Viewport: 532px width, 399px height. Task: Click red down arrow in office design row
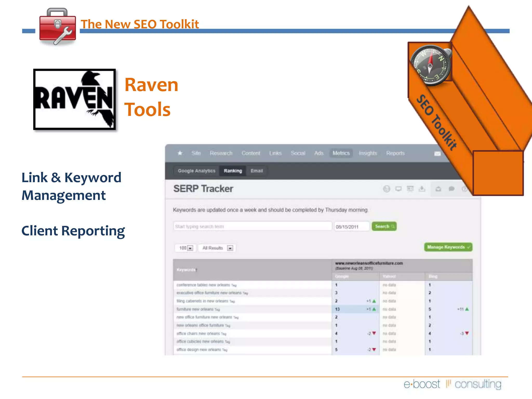click(x=374, y=350)
